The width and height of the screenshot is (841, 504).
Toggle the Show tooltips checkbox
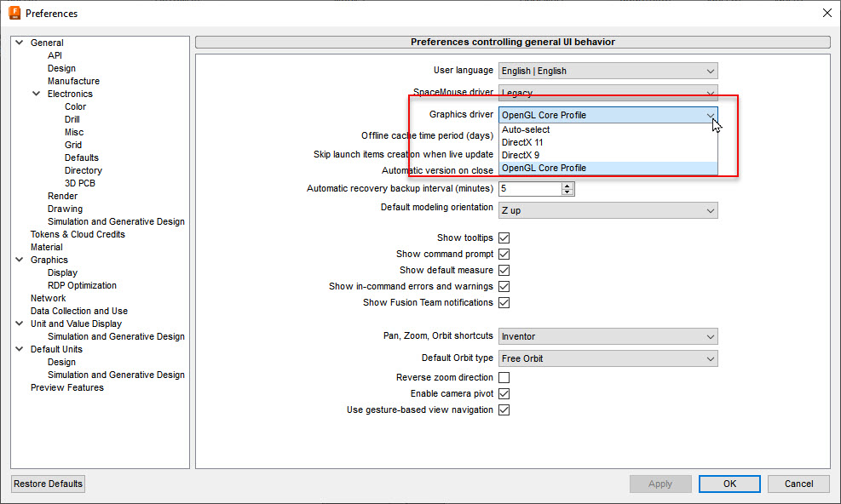click(x=504, y=238)
